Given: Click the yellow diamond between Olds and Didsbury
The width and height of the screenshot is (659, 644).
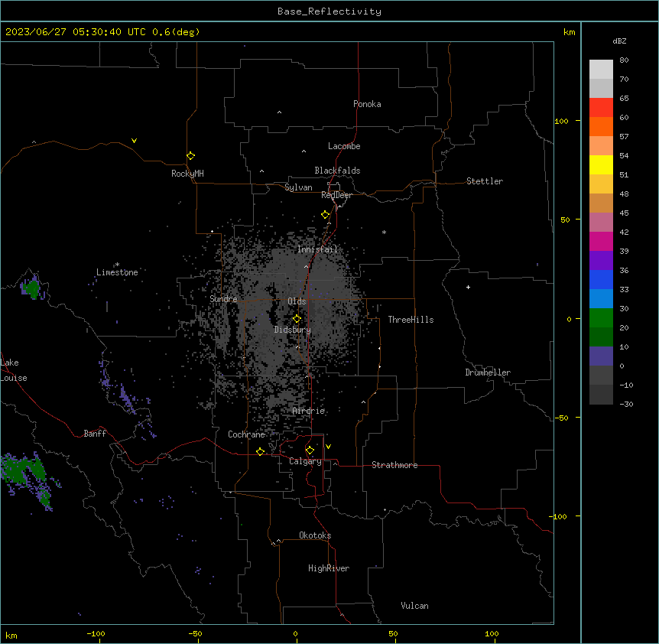Looking at the screenshot, I should pos(297,318).
